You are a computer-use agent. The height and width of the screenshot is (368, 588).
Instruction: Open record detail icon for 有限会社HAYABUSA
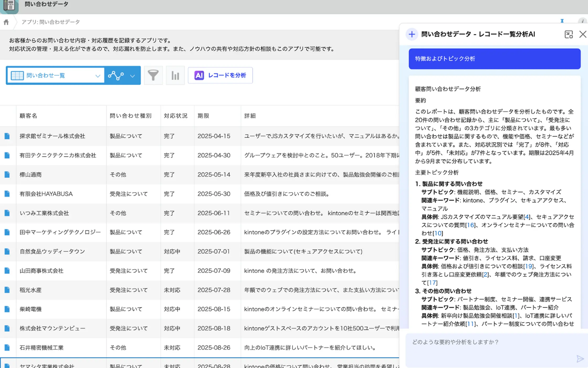[7, 194]
